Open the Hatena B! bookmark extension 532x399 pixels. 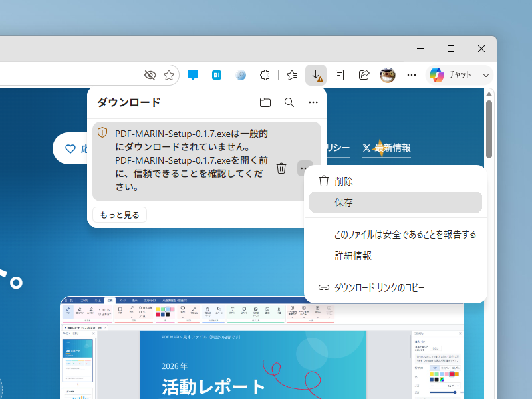[x=217, y=75]
